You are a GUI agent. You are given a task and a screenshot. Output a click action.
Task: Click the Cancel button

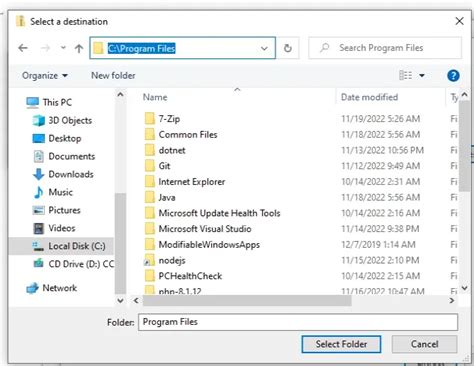(424, 344)
